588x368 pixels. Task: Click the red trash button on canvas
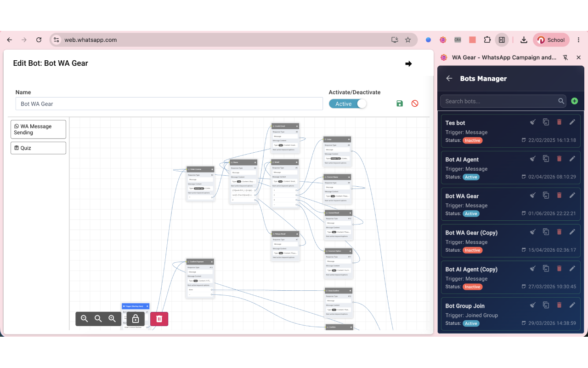click(159, 319)
